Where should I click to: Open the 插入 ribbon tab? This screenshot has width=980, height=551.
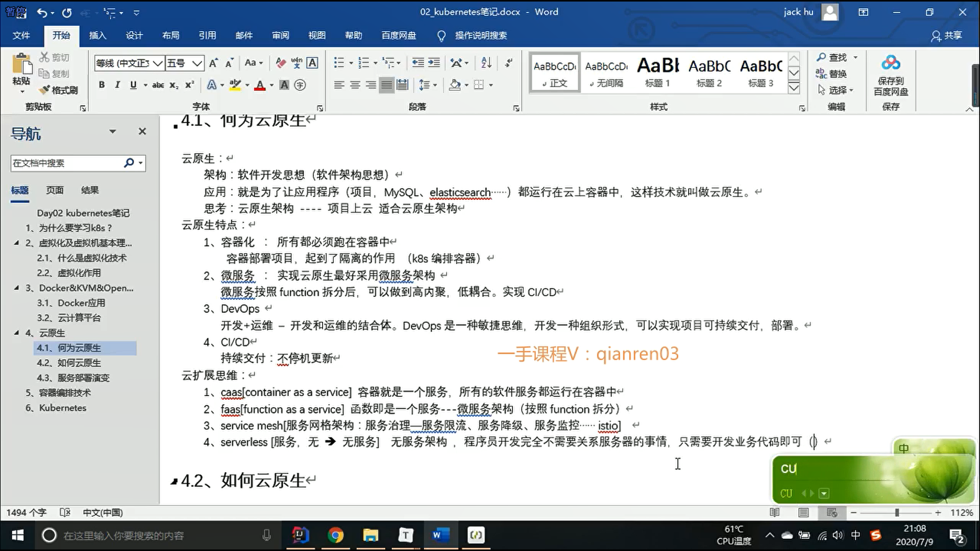point(97,35)
